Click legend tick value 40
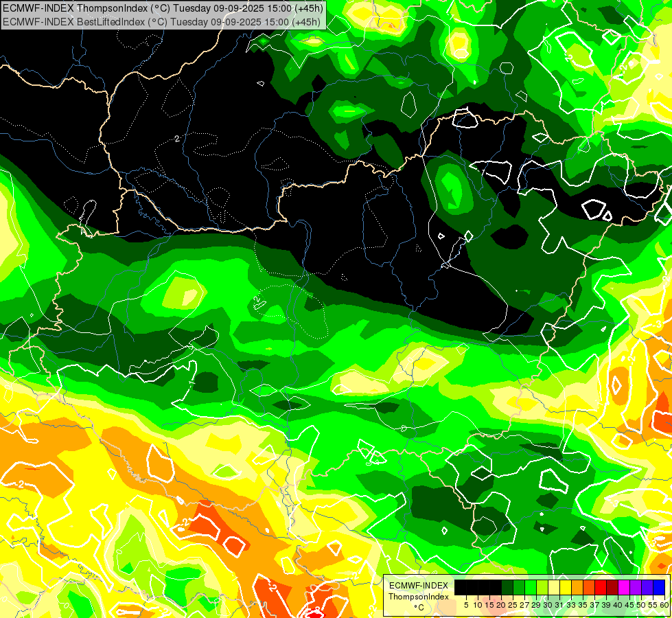This screenshot has width=672, height=618. [x=618, y=605]
